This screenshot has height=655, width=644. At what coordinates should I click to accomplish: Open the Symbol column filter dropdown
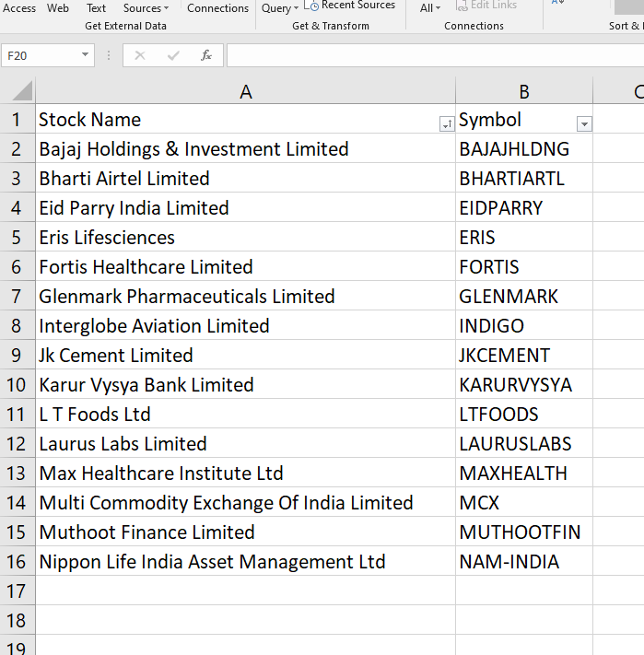(583, 124)
